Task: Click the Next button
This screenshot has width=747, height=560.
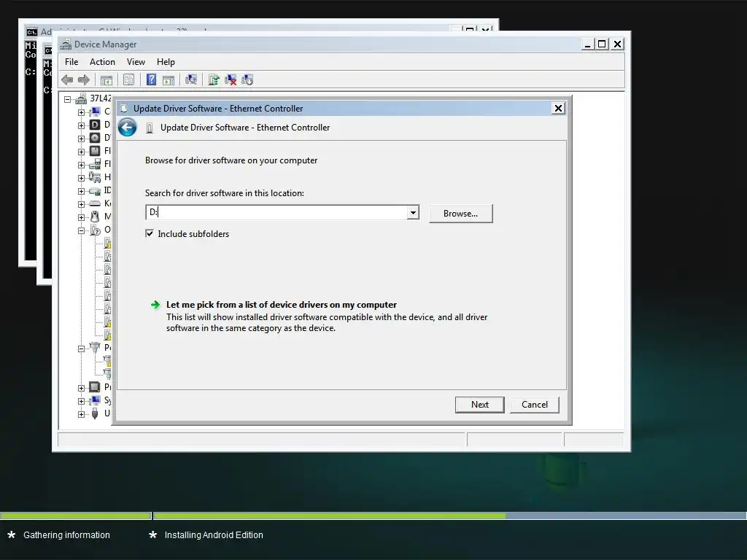Action: 480,404
